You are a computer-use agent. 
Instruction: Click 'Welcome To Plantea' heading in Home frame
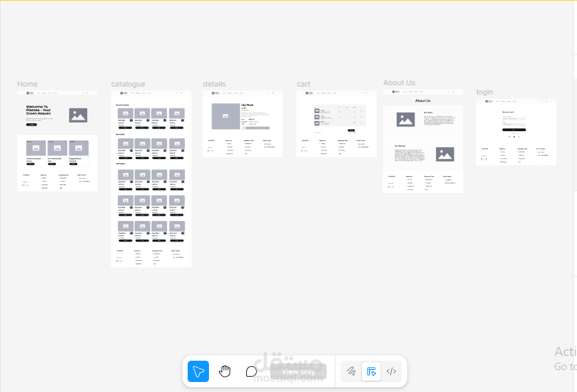(x=39, y=110)
